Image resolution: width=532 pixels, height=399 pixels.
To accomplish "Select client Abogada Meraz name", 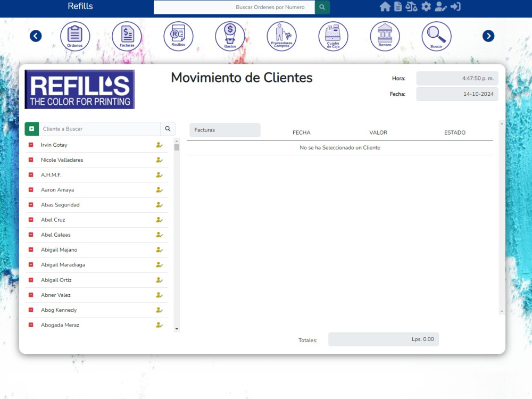I will point(60,325).
